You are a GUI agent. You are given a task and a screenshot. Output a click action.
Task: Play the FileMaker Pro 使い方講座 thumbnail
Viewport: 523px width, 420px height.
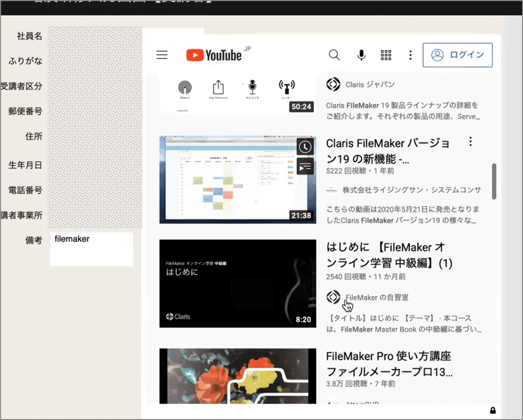coord(238,376)
